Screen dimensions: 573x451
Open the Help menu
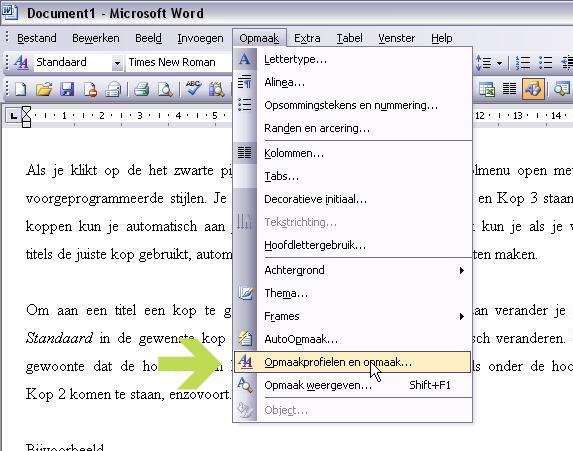tap(441, 38)
